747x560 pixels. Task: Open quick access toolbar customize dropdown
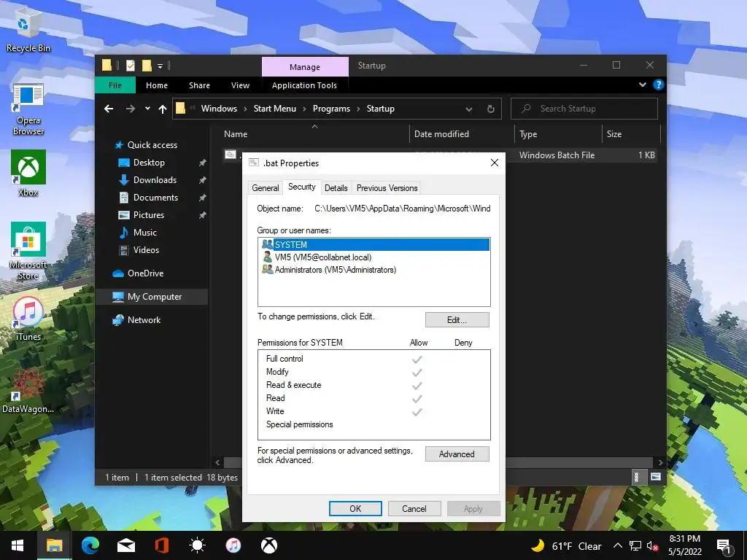pyautogui.click(x=160, y=66)
